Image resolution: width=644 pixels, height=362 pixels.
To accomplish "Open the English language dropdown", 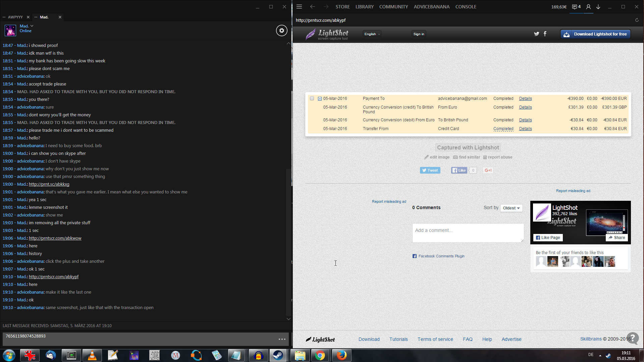I will tap(372, 34).
